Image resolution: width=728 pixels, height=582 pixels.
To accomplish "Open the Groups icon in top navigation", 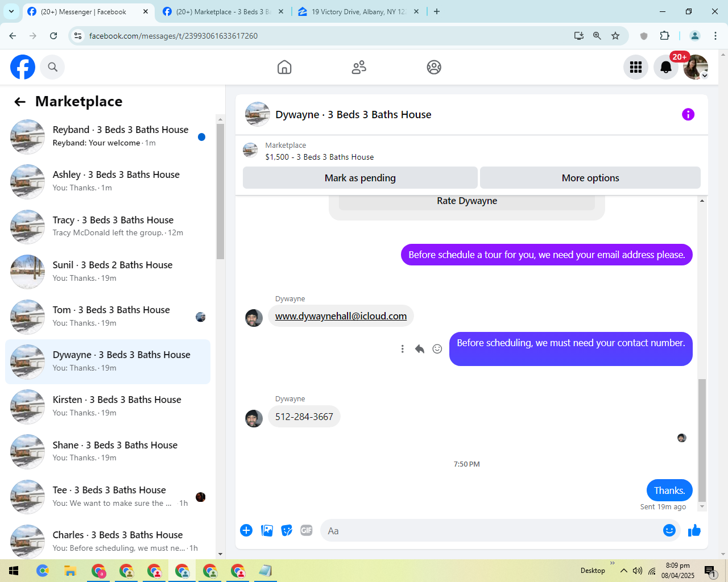I will 434,67.
